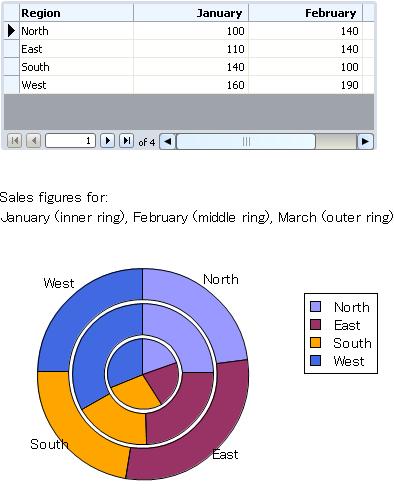Select the January column header
Viewport: 394px width, 489px height.
(x=191, y=13)
